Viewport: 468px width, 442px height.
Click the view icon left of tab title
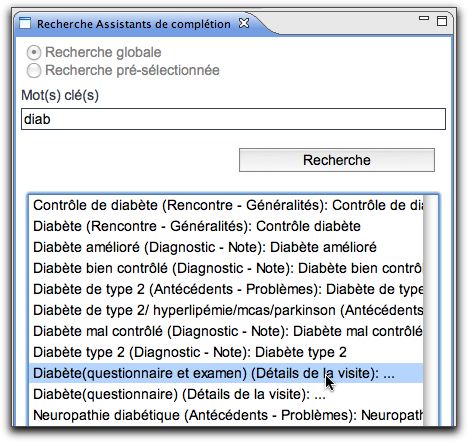[25, 24]
